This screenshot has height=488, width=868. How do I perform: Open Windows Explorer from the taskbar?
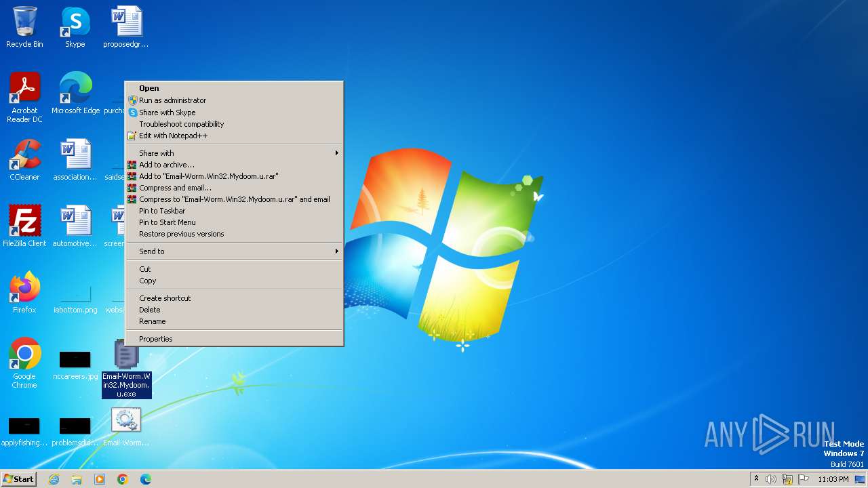click(77, 479)
